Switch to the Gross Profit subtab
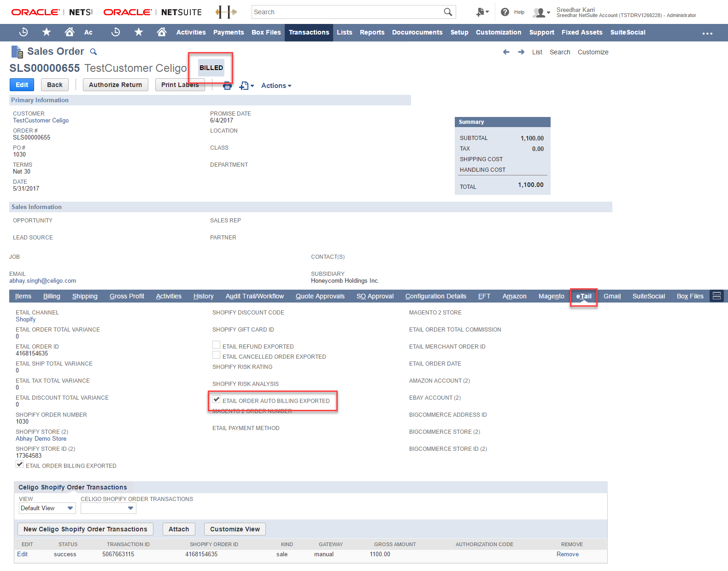The width and height of the screenshot is (728, 571). pos(127,296)
